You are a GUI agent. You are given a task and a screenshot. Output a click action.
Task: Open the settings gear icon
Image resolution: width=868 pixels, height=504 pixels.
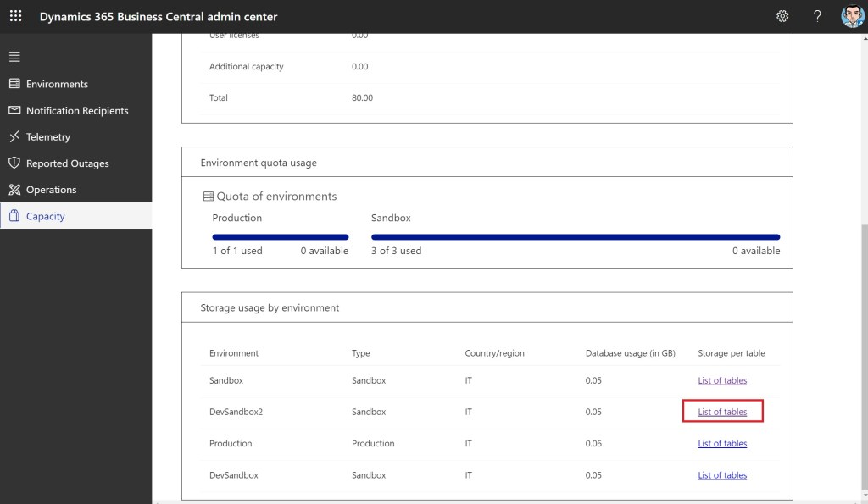click(x=782, y=16)
